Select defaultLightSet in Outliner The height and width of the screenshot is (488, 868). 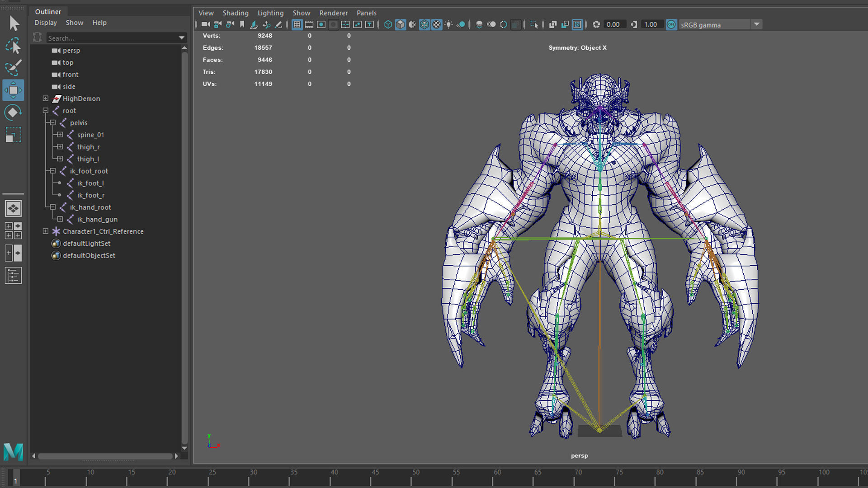click(x=87, y=243)
